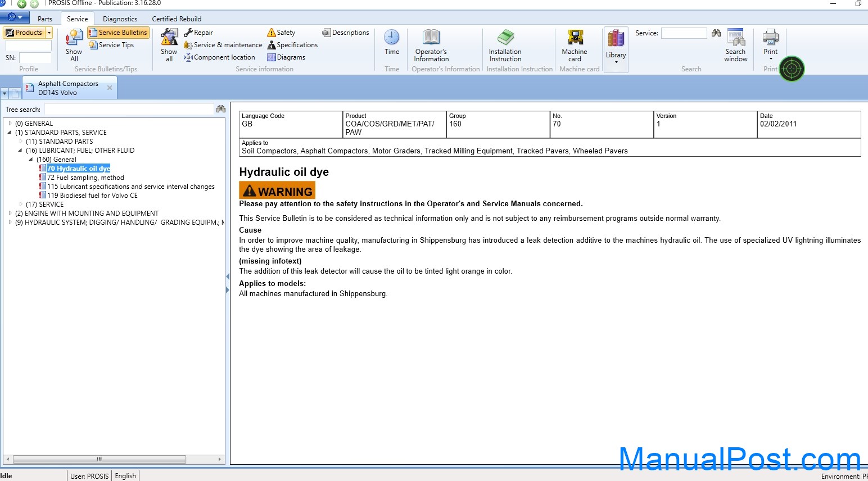
Task: Click scrollbar right arrow in tree panel
Action: click(x=220, y=459)
